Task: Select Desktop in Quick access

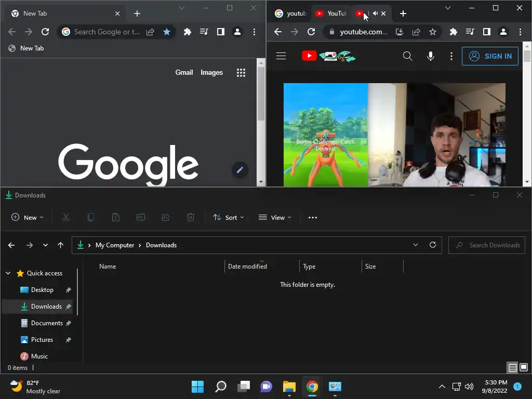Action: (42, 290)
